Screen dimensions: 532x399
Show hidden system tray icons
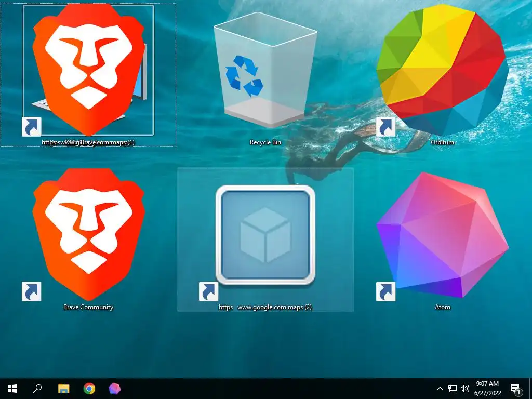point(440,389)
